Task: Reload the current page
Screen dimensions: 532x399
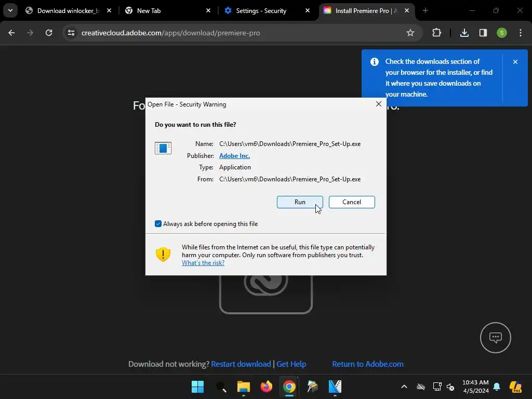Action: click(x=49, y=33)
